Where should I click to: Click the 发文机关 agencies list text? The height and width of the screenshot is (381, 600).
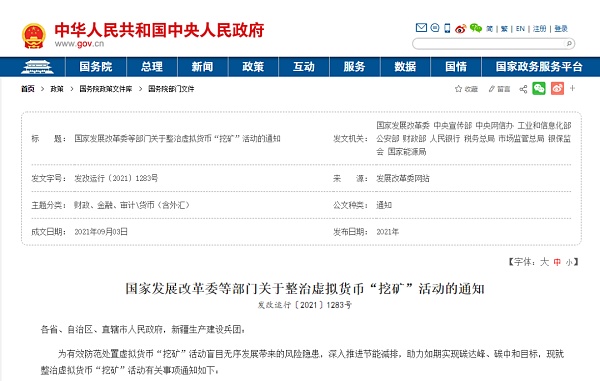coord(474,138)
